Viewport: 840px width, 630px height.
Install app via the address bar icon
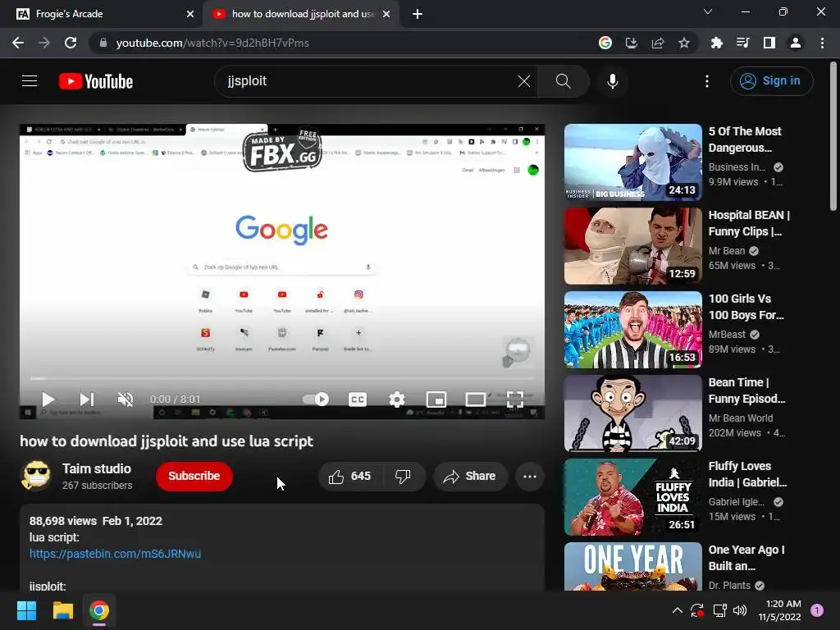click(631, 43)
